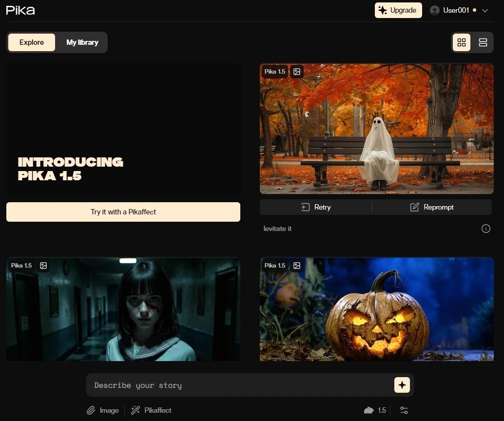504x421 pixels.
Task: Open the My library tab
Action: pos(82,42)
